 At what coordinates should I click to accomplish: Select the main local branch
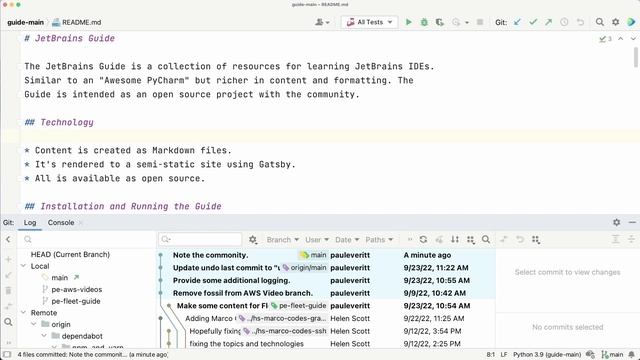pyautogui.click(x=60, y=278)
